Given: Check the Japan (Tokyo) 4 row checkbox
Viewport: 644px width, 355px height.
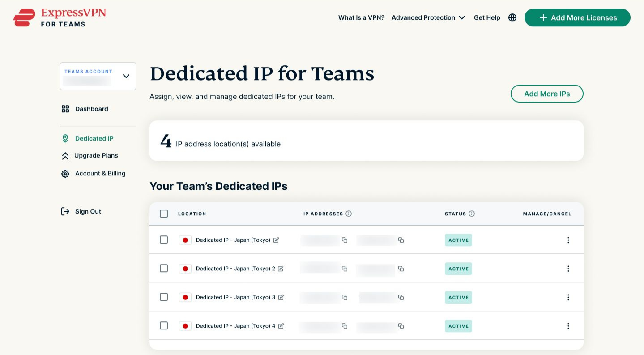Looking at the screenshot, I should pos(164,326).
